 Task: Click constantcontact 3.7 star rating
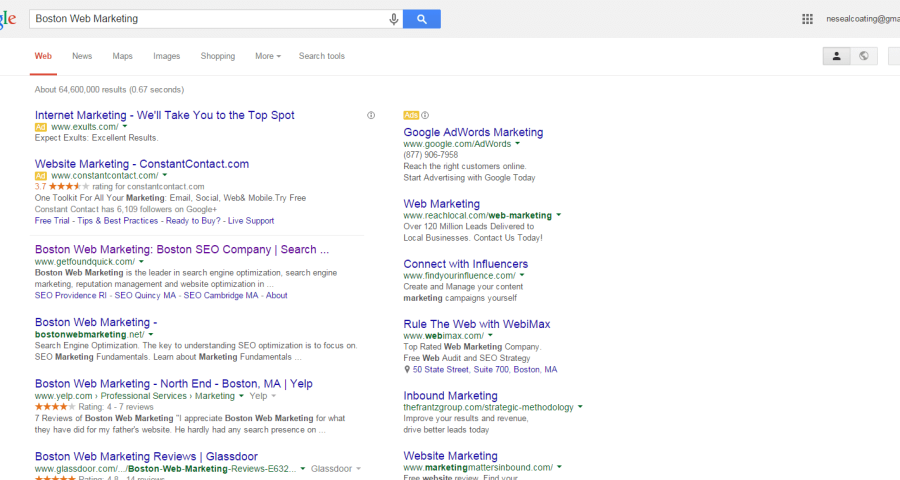click(x=69, y=187)
